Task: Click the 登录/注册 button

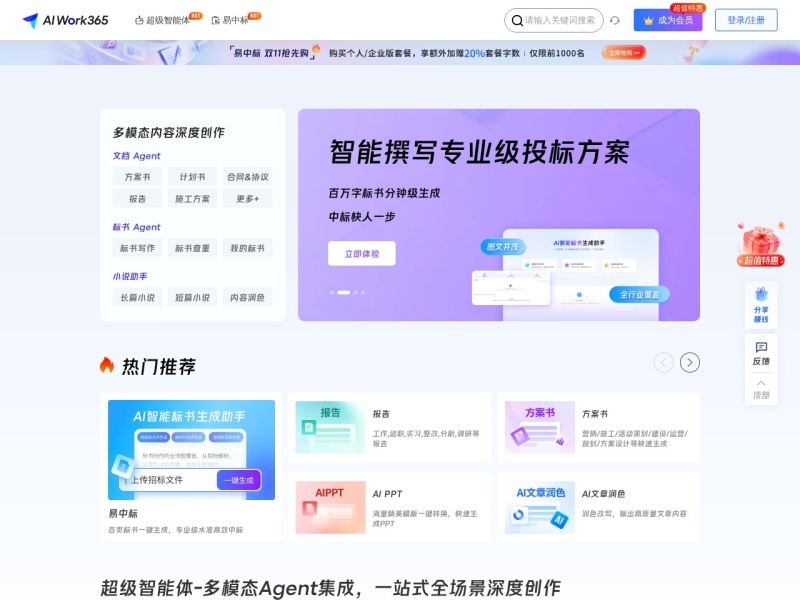Action: 746,20
